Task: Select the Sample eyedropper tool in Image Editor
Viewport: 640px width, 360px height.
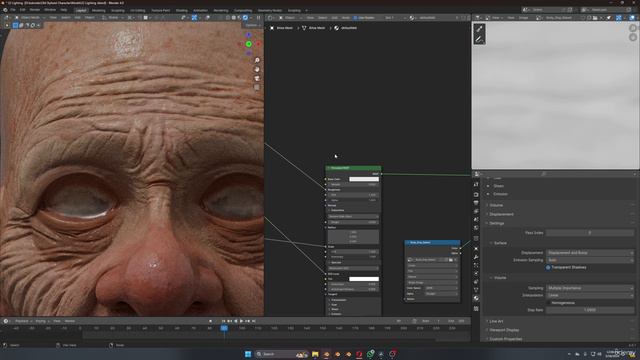Action: tap(480, 29)
